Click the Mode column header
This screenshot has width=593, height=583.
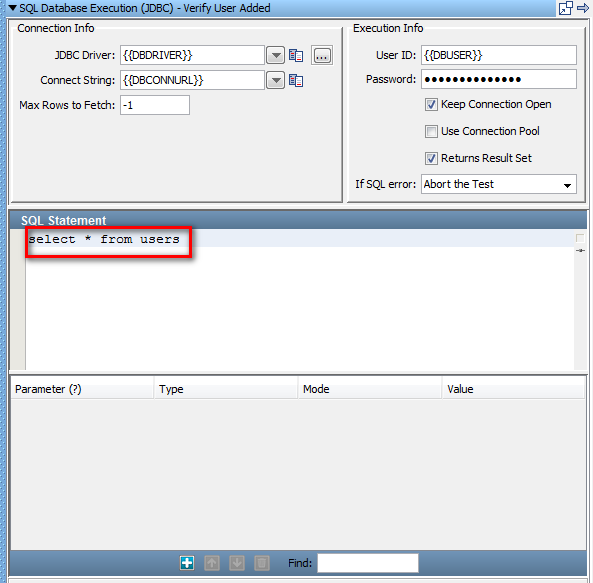pos(370,389)
